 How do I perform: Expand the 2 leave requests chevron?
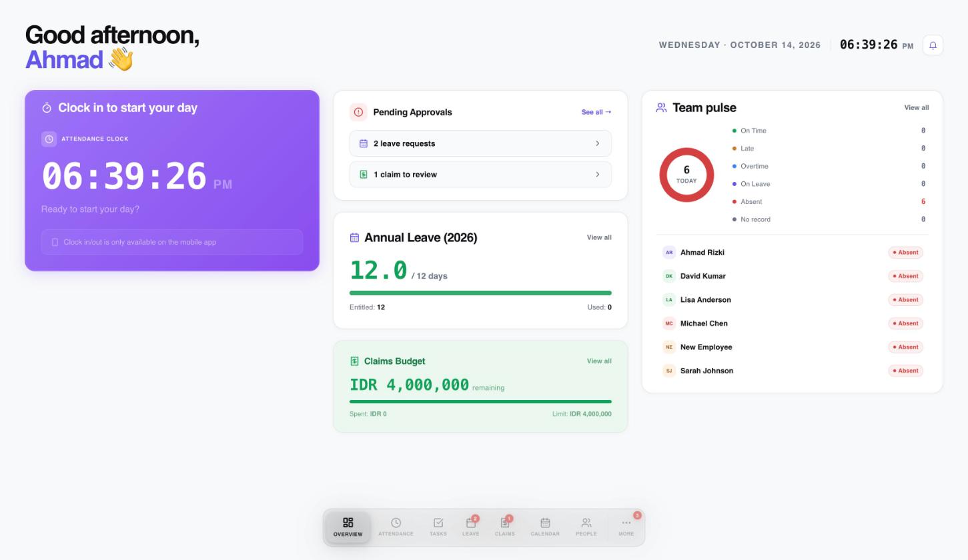click(597, 143)
